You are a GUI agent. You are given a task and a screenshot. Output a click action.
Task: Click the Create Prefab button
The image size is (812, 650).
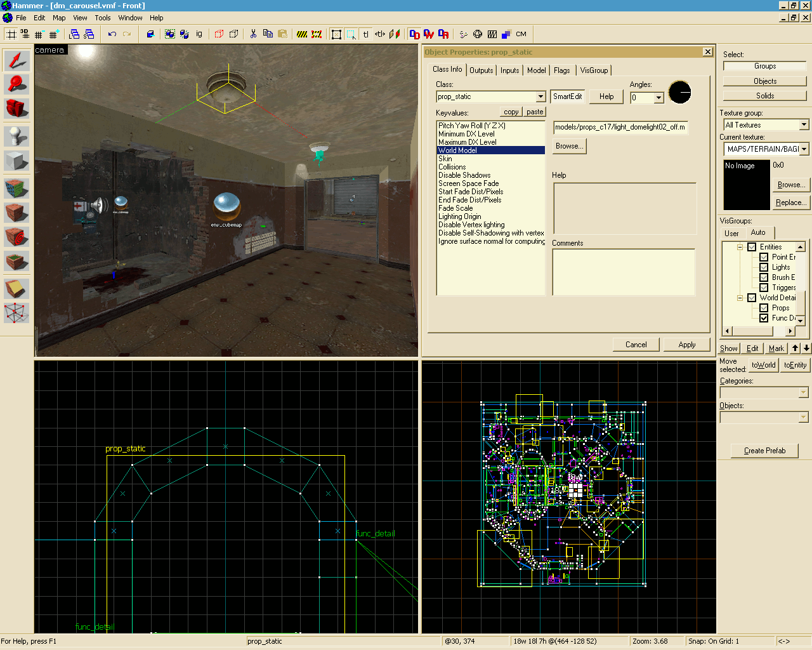click(x=764, y=451)
